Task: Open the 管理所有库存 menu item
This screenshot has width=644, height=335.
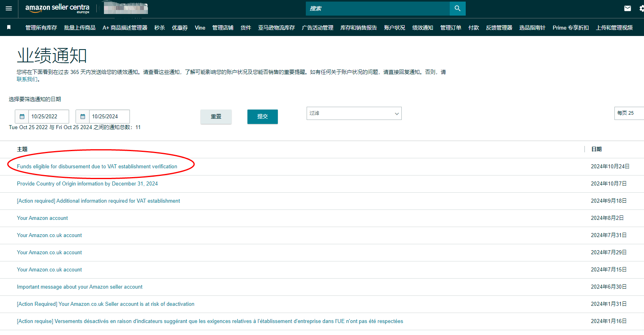Action: (x=41, y=28)
